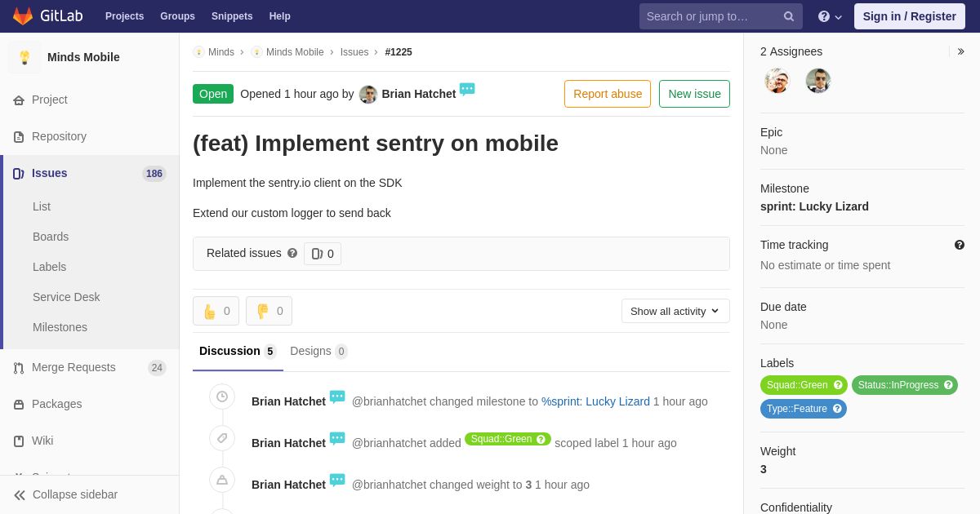Click the Issues icon in sidebar
This screenshot has width=980, height=514.
coord(19,174)
